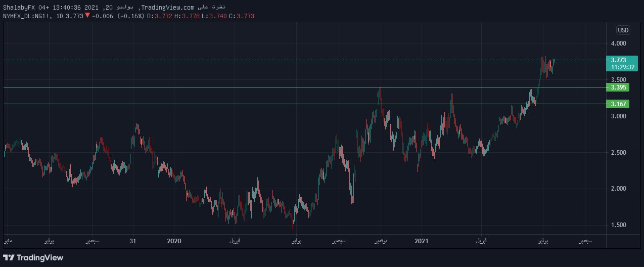The width and height of the screenshot is (644, 267).
Task: Click the 1.500 price scale tick
Action: (x=618, y=225)
